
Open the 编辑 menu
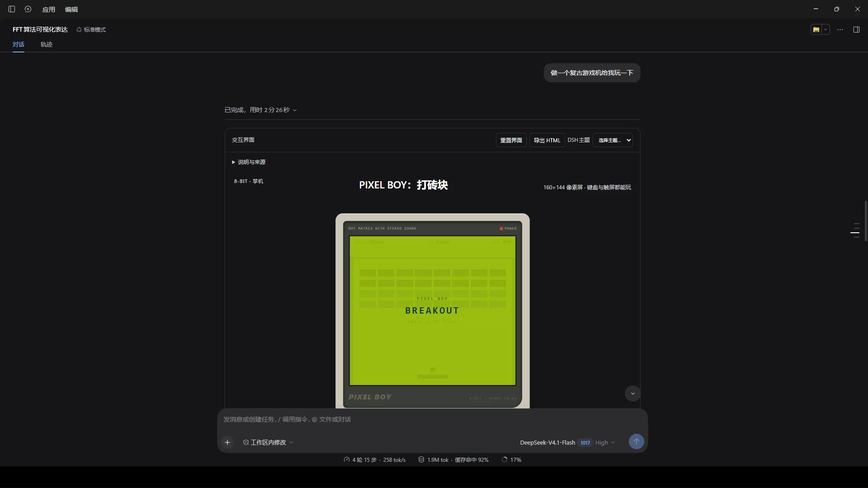71,9
